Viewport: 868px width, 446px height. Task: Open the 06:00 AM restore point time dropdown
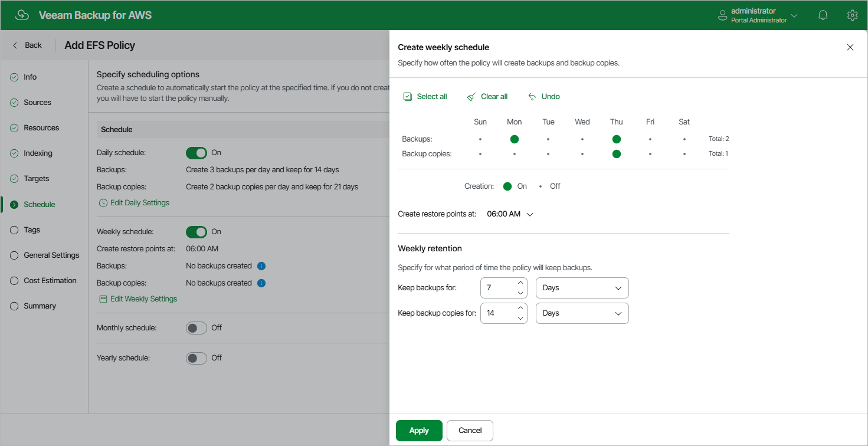[x=510, y=214]
